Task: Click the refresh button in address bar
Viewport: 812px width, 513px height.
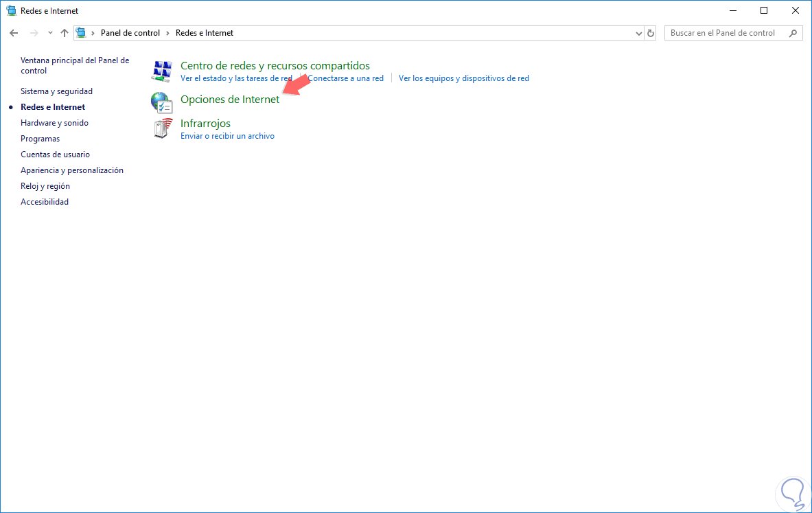Action: (x=651, y=33)
